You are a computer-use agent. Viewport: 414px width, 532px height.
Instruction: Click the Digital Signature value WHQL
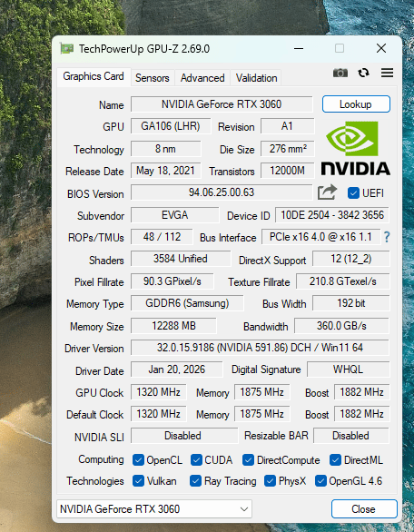coord(348,369)
